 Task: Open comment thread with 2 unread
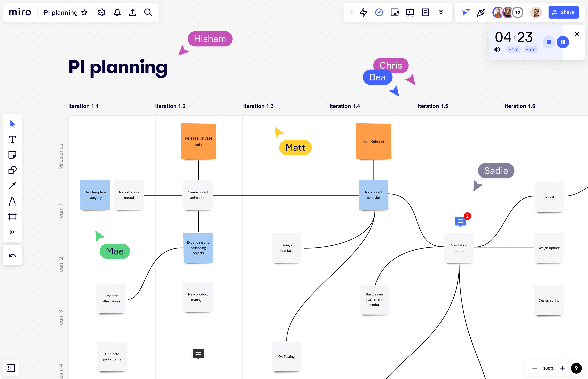(461, 221)
